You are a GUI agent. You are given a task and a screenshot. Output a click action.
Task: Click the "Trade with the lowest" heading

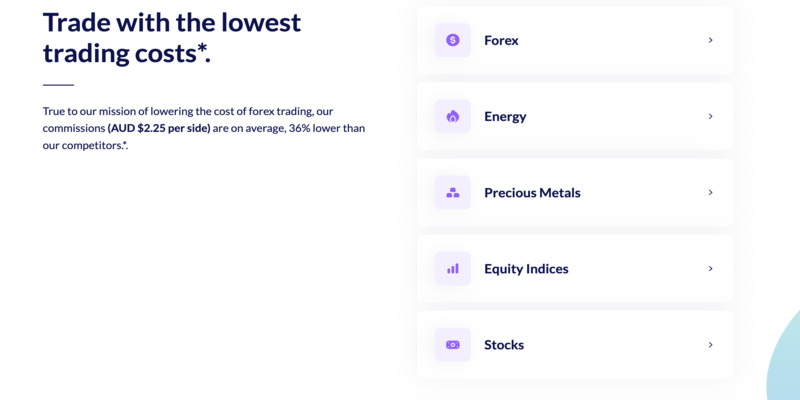pos(172,22)
